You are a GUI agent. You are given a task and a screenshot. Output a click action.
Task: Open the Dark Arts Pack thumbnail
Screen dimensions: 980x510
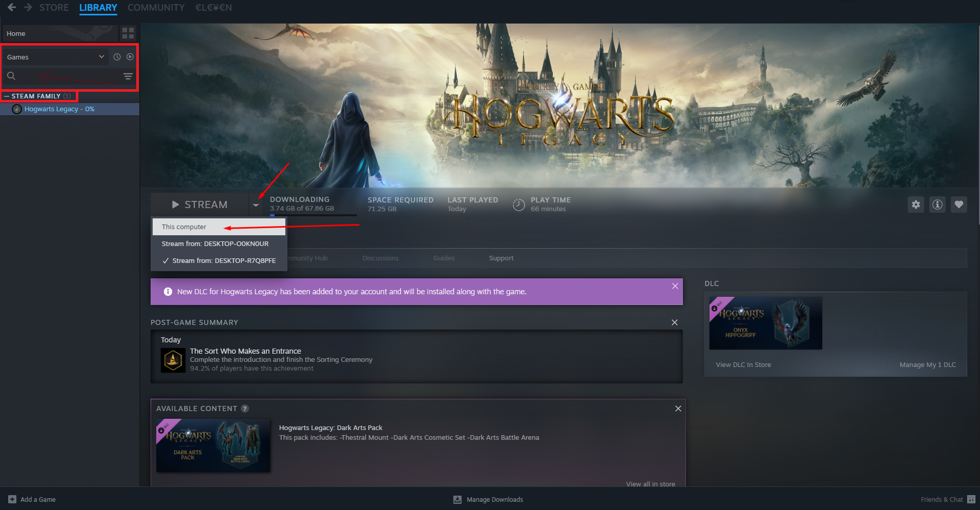(213, 445)
